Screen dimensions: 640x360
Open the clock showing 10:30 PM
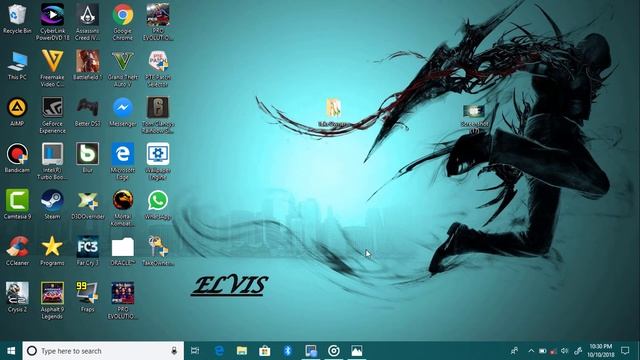coord(600,351)
